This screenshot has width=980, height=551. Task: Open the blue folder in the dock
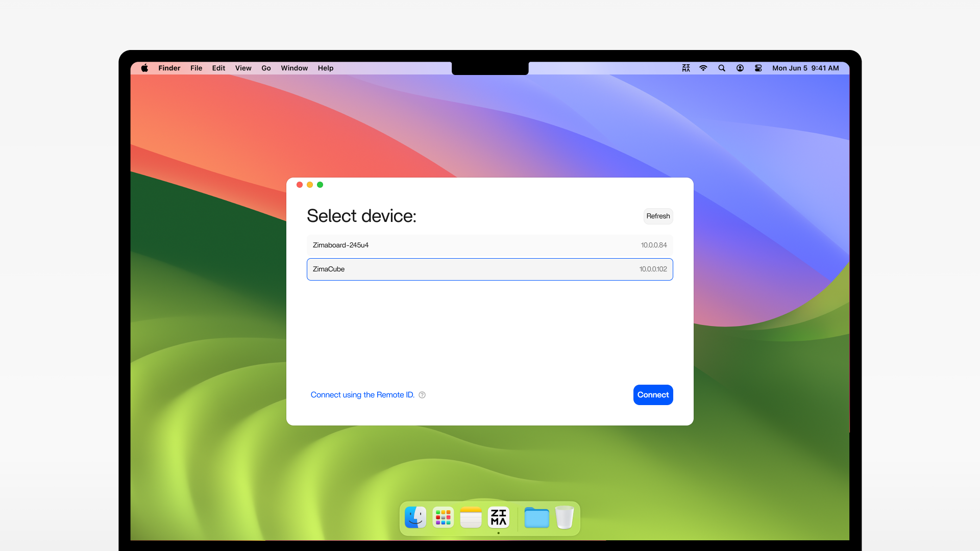click(x=536, y=517)
